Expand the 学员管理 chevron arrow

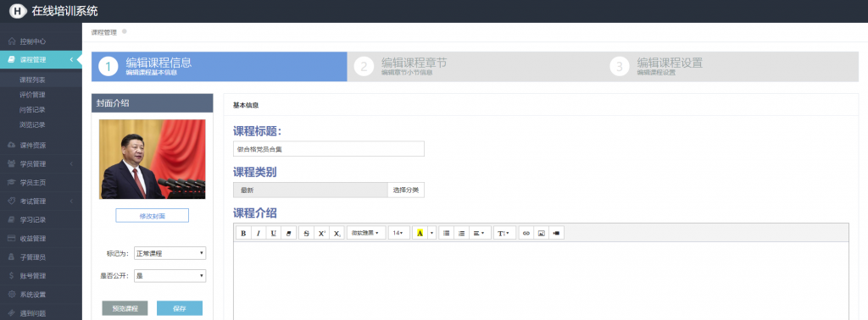point(71,164)
